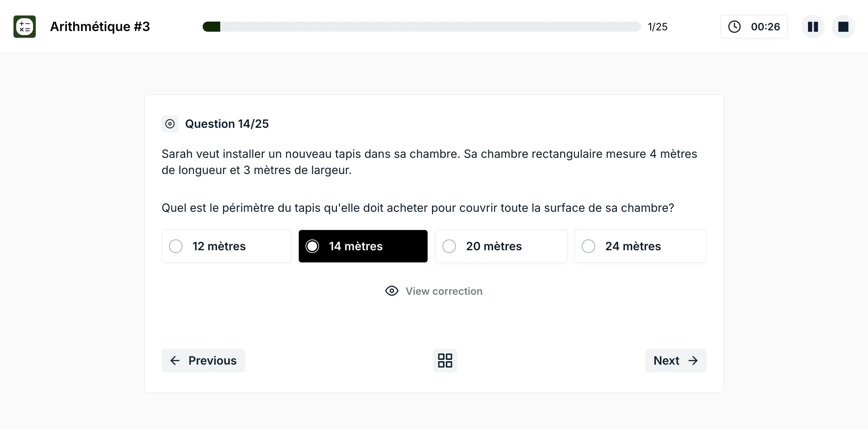This screenshot has width=868, height=429.
Task: Select the 20 mètres answer
Action: [x=501, y=246]
